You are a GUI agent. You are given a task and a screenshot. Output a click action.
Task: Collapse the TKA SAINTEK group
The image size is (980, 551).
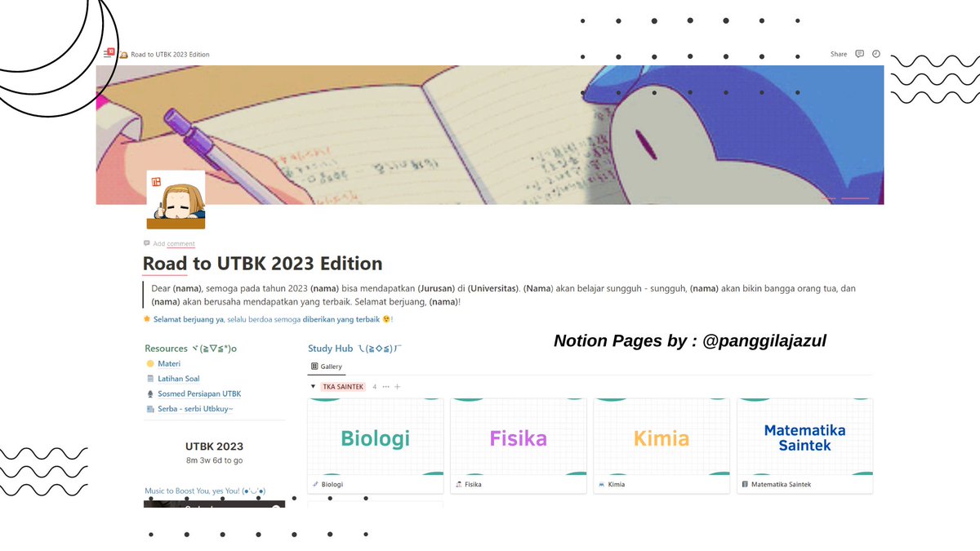[x=313, y=386]
